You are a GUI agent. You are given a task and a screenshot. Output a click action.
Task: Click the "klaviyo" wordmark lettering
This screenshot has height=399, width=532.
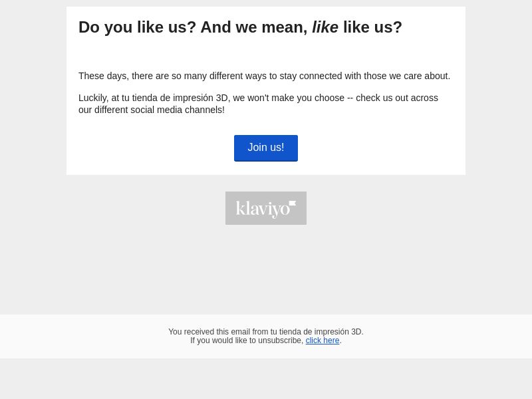262,209
